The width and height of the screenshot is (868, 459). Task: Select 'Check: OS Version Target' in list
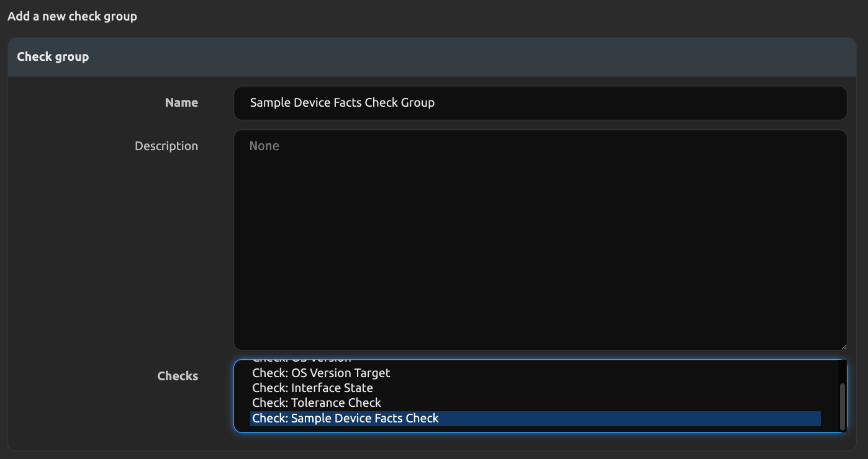pyautogui.click(x=321, y=373)
